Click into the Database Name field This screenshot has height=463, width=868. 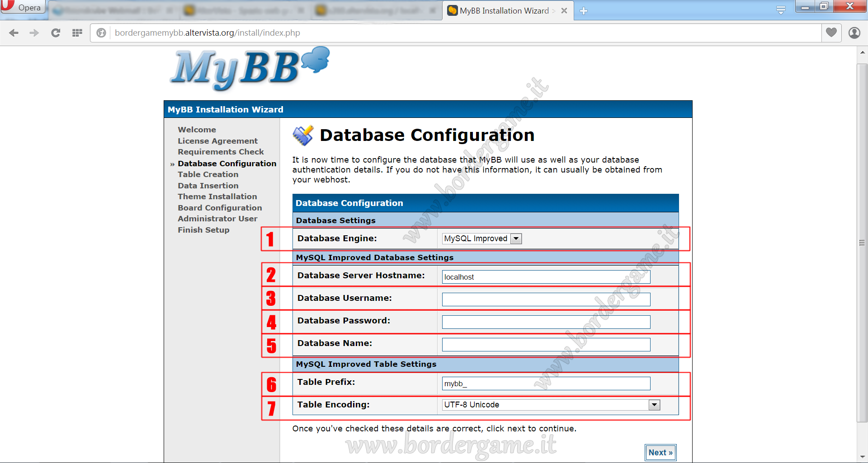pos(546,345)
